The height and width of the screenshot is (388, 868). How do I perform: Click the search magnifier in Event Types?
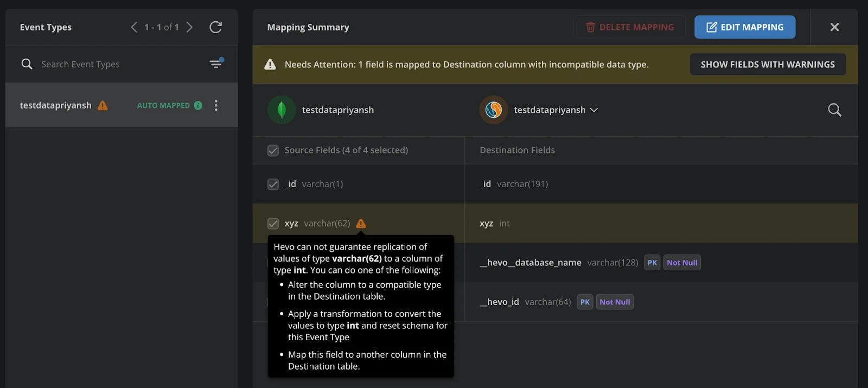click(27, 64)
